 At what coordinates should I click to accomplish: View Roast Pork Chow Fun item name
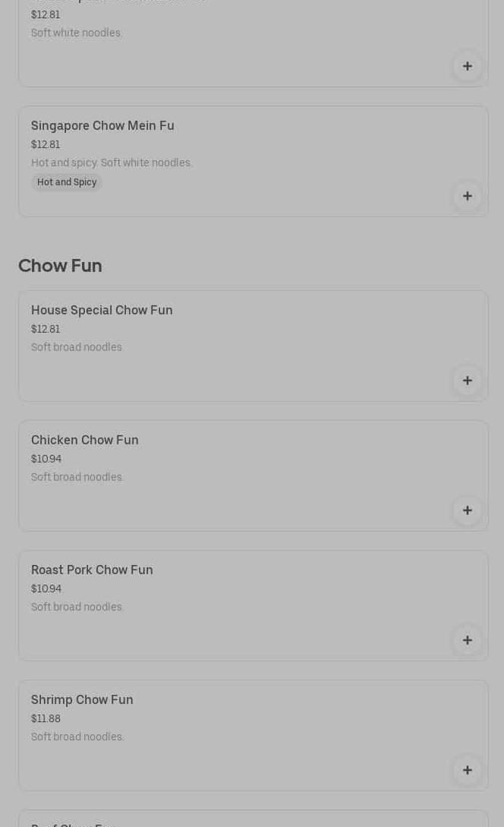pyautogui.click(x=92, y=570)
